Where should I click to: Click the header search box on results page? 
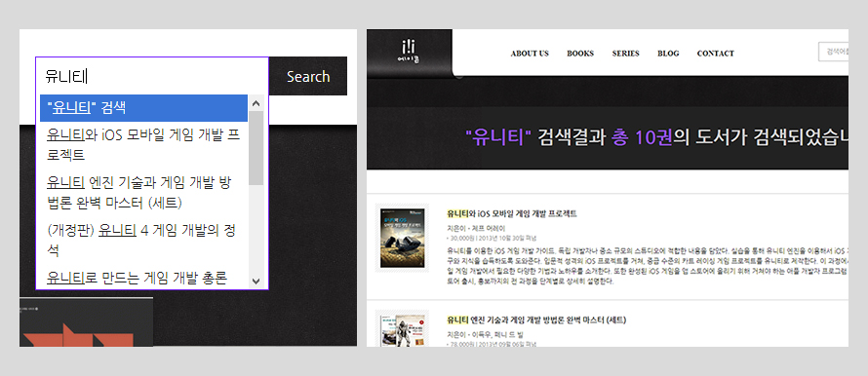[x=834, y=52]
